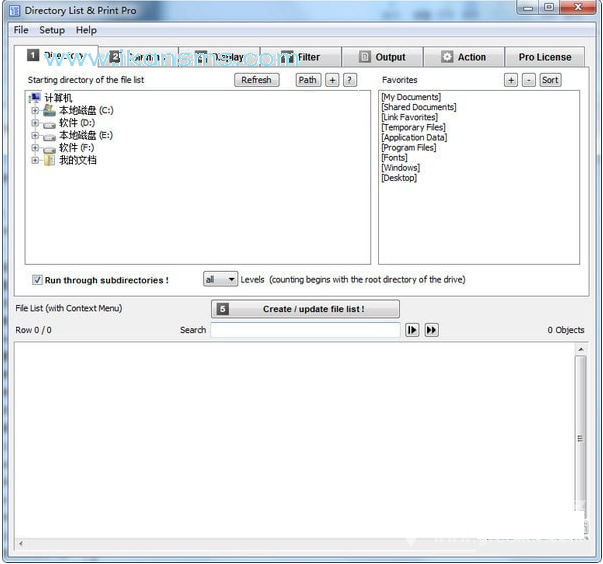603x564 pixels.
Task: Select [Fonts] in Favorites list
Action: (x=394, y=158)
